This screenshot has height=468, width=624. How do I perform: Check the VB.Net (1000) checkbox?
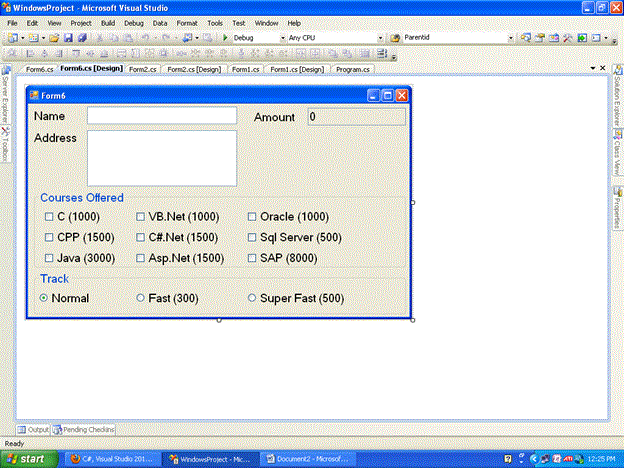140,216
